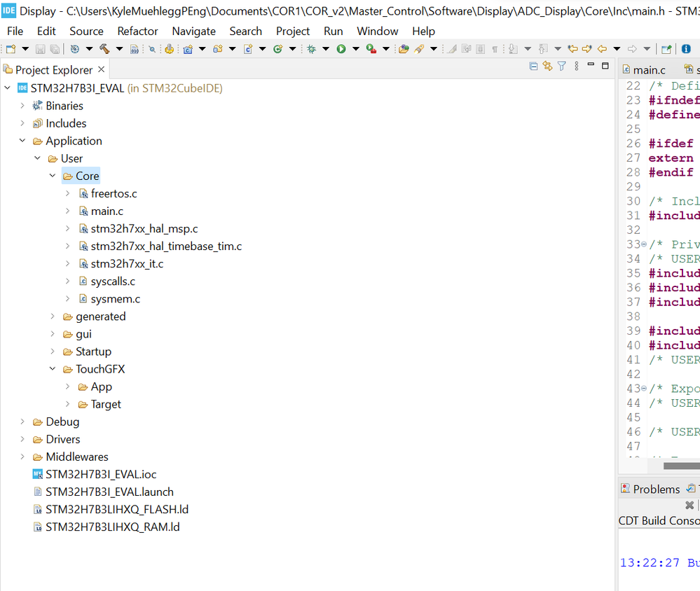Open dropdown next to hammer build icon
Screen dimensions: 700x591
pyautogui.click(x=119, y=49)
